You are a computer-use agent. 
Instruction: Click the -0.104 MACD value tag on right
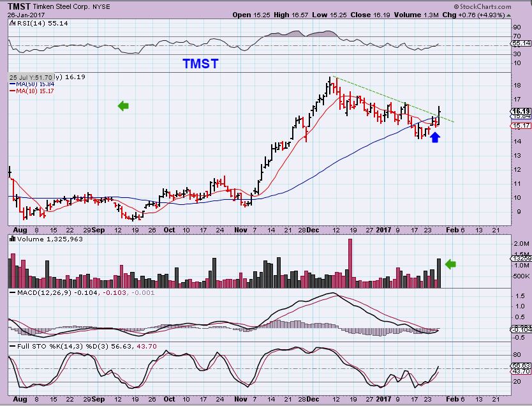521,329
